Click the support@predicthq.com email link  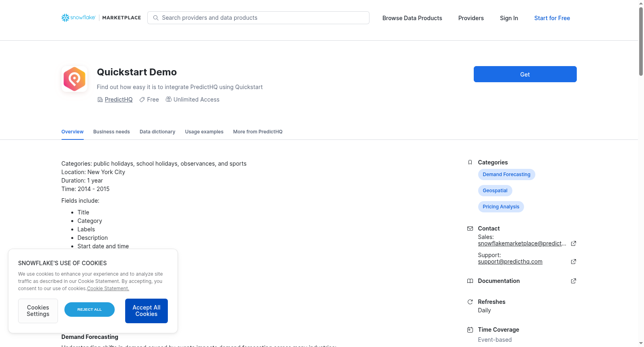tap(510, 262)
